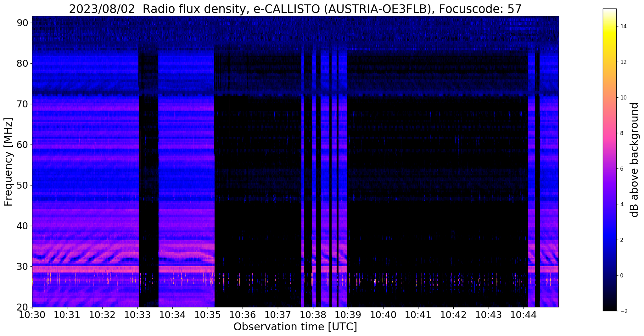
Task: Click the colorbar 4 tick label
Action: [621, 204]
